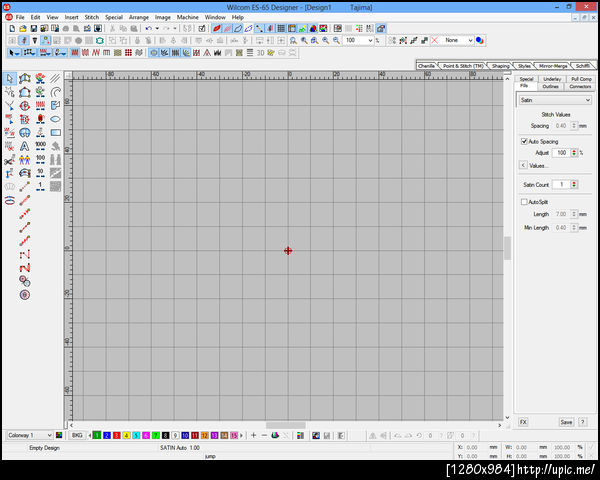Click the Save floppy disk icon
This screenshot has width=600, height=480.
(34, 28)
